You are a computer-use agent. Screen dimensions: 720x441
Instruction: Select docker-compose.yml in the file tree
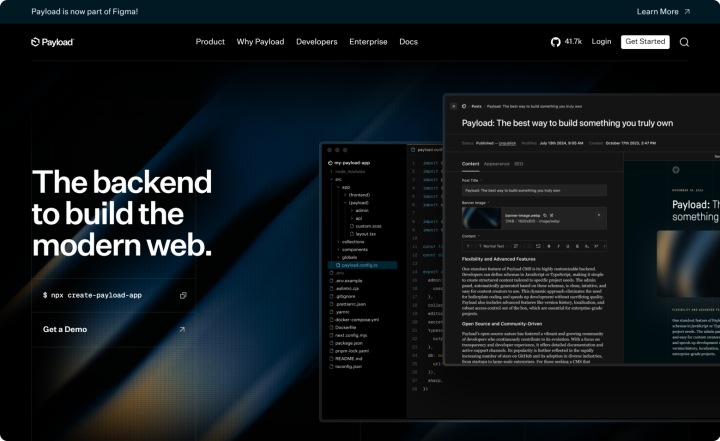coord(354,320)
